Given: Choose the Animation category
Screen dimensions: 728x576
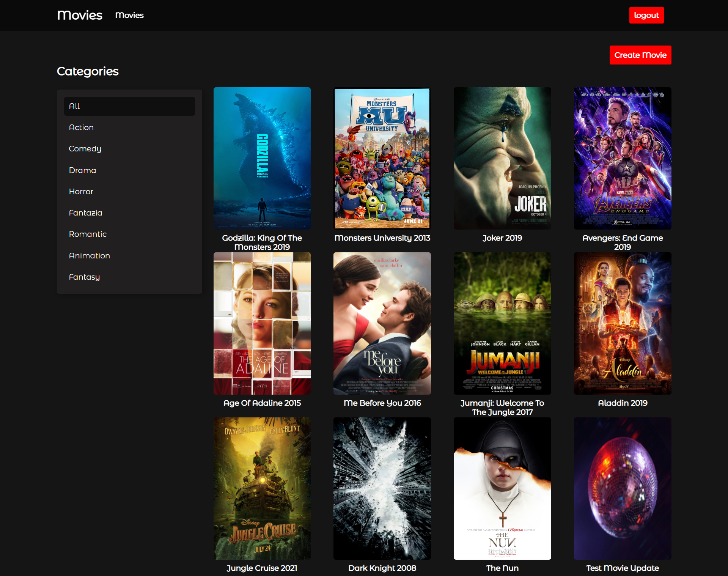Looking at the screenshot, I should [x=129, y=256].
